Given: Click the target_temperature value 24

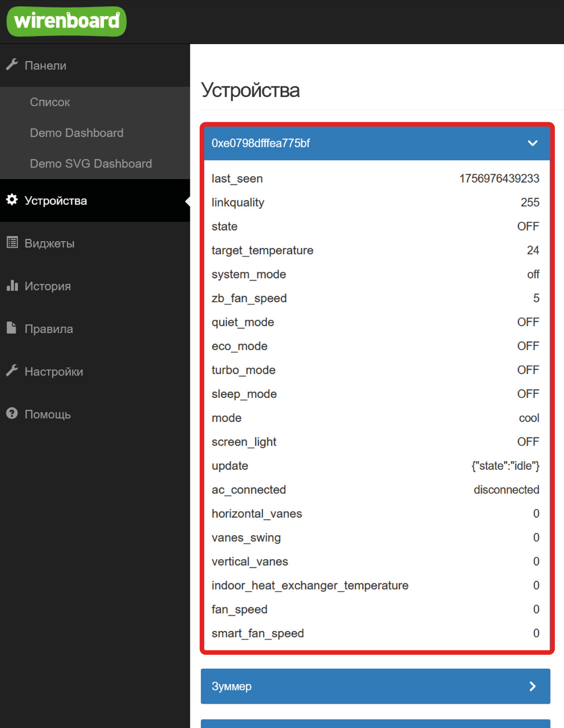Looking at the screenshot, I should [533, 250].
